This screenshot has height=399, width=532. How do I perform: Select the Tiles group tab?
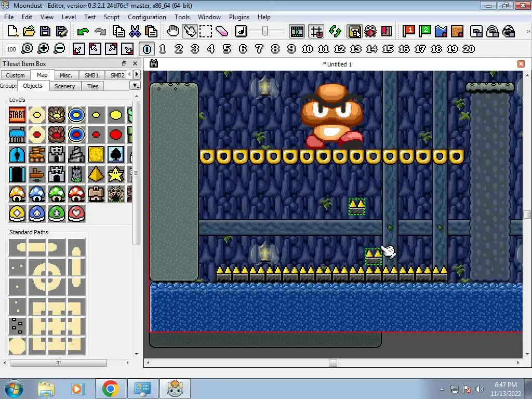click(92, 86)
